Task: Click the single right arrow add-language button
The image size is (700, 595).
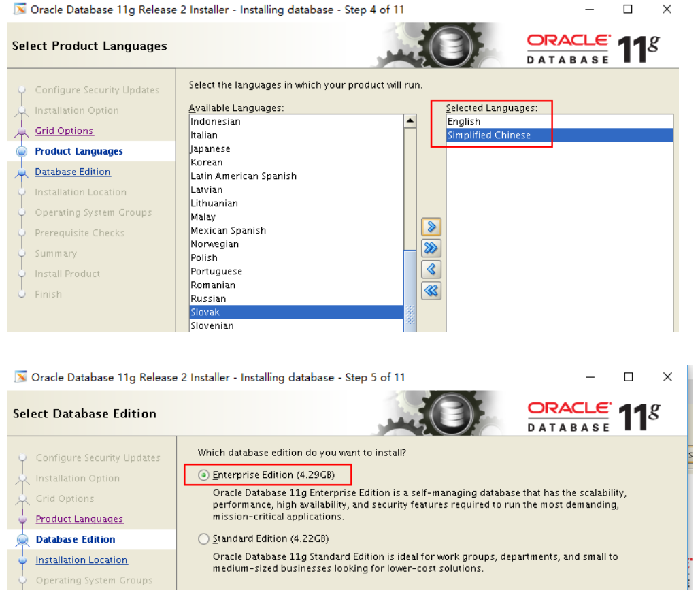Action: point(431,227)
